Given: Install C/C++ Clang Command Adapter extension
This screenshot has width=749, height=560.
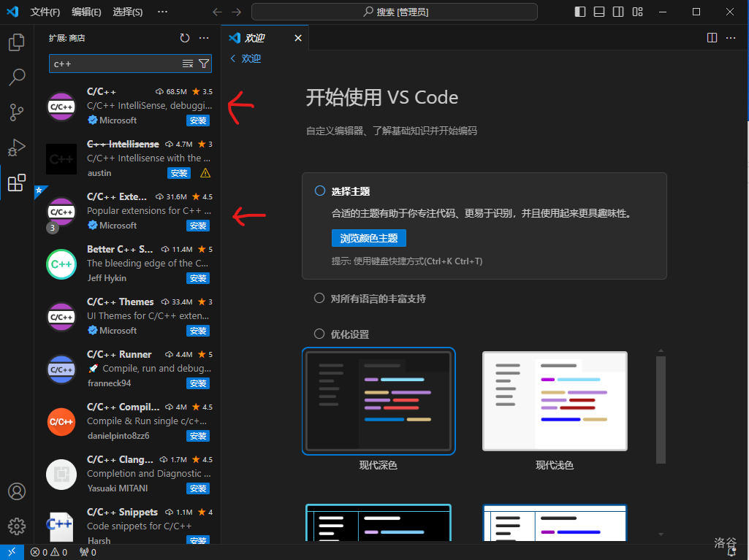Looking at the screenshot, I should click(198, 488).
